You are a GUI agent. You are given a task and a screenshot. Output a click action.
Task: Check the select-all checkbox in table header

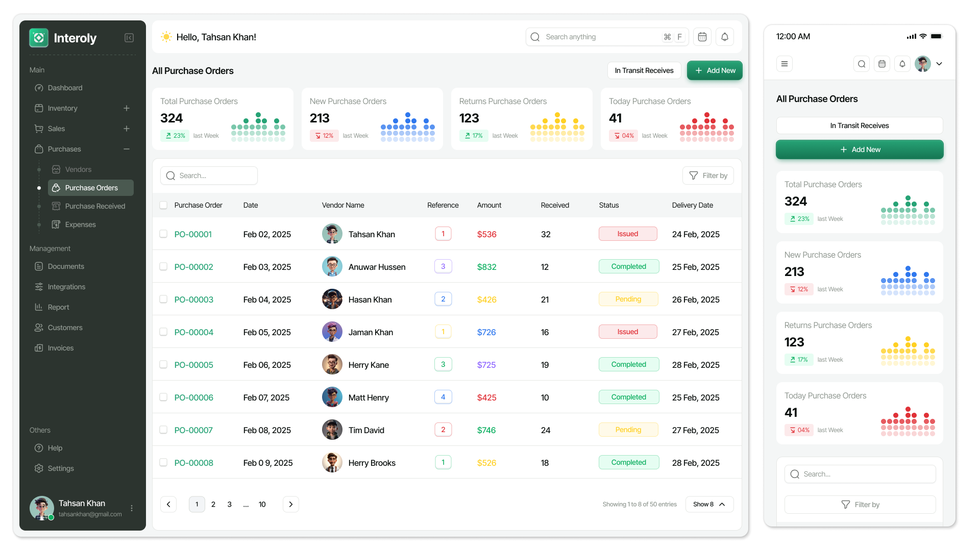point(163,205)
